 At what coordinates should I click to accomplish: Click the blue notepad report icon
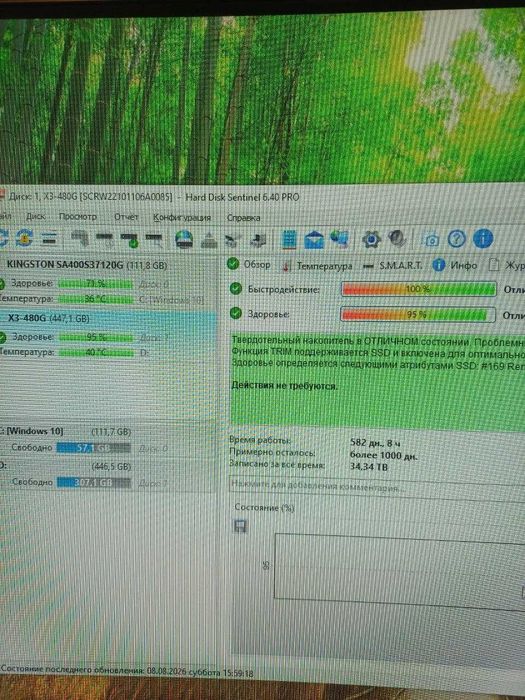point(289,240)
